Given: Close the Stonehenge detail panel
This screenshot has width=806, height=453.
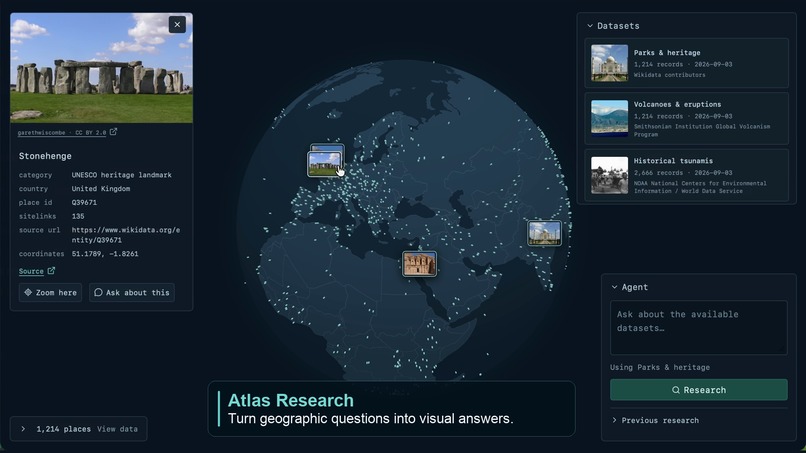Looking at the screenshot, I should (x=177, y=24).
